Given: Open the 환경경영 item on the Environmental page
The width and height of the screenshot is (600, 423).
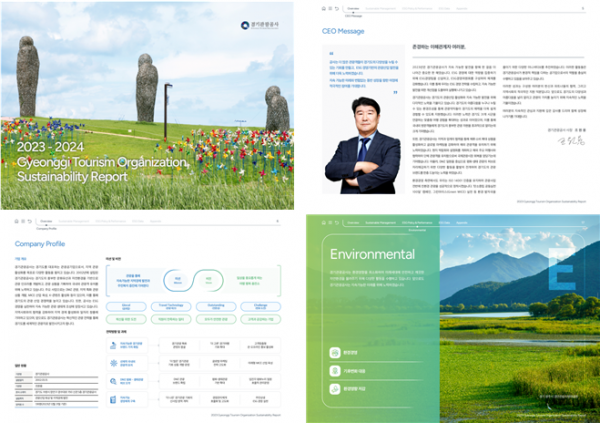Looking at the screenshot, I should (377, 353).
